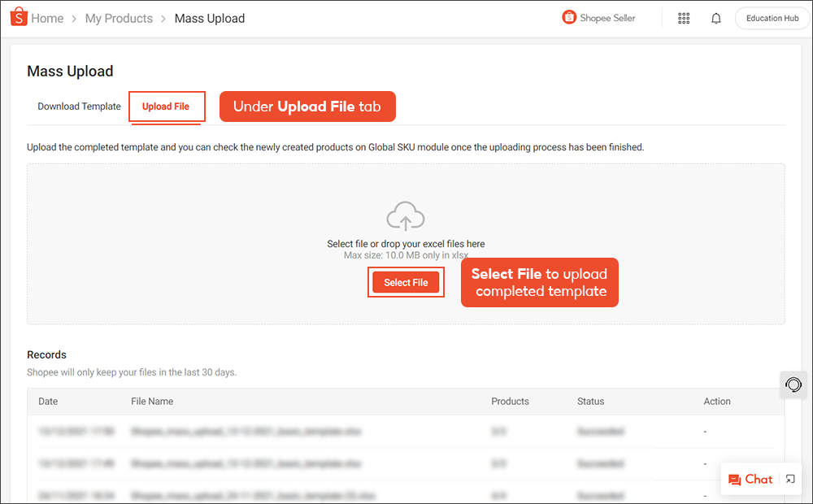The image size is (813, 504).
Task: Click the Products column header
Action: (510, 401)
